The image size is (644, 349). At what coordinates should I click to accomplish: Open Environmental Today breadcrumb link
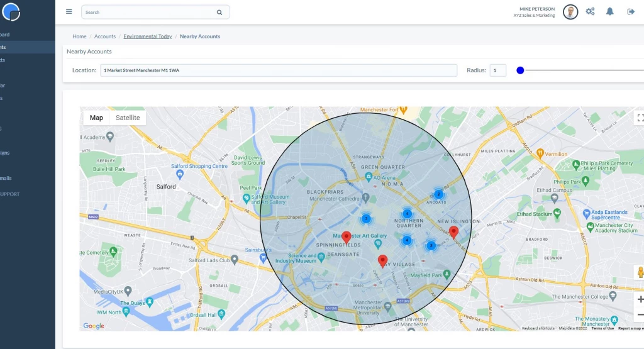(x=147, y=36)
